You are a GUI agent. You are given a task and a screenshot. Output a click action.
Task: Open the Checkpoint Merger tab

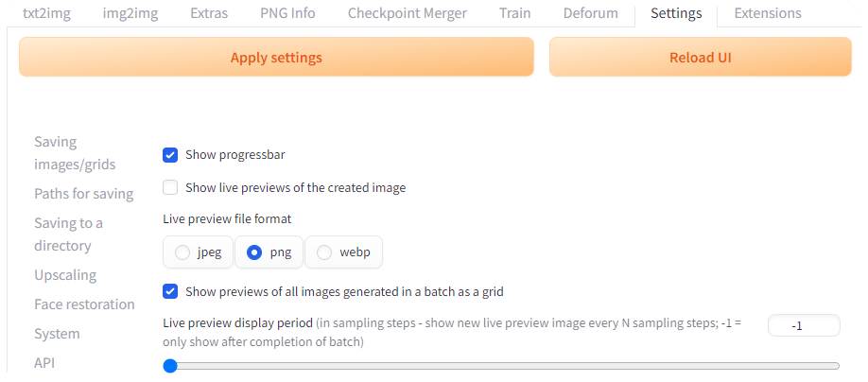(407, 13)
